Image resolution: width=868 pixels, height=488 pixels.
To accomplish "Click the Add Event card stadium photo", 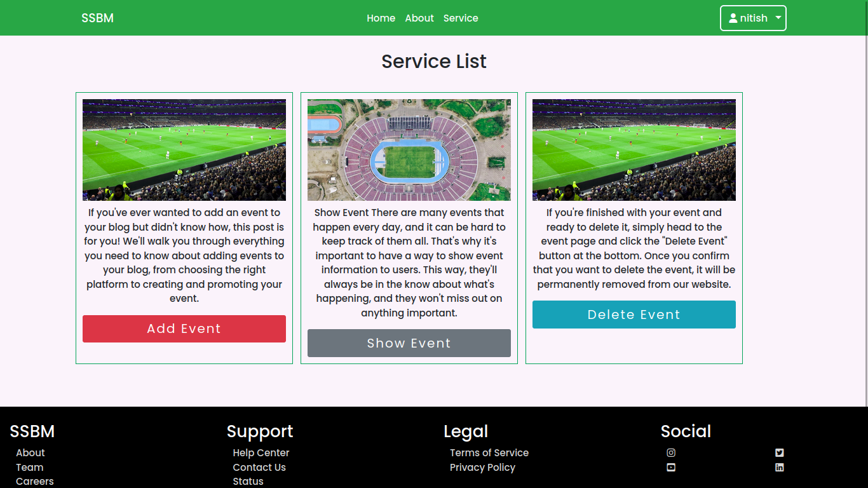I will 184,150.
